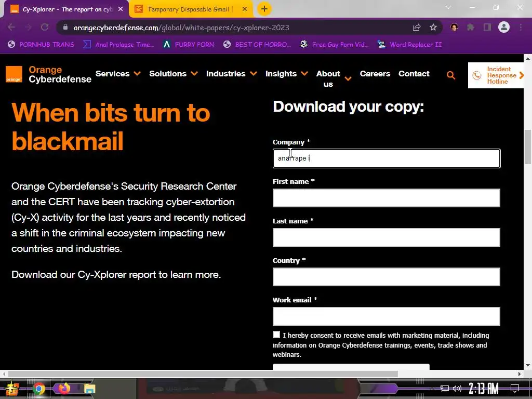Expand the Insights menu
This screenshot has height=399, width=532.
pos(287,74)
